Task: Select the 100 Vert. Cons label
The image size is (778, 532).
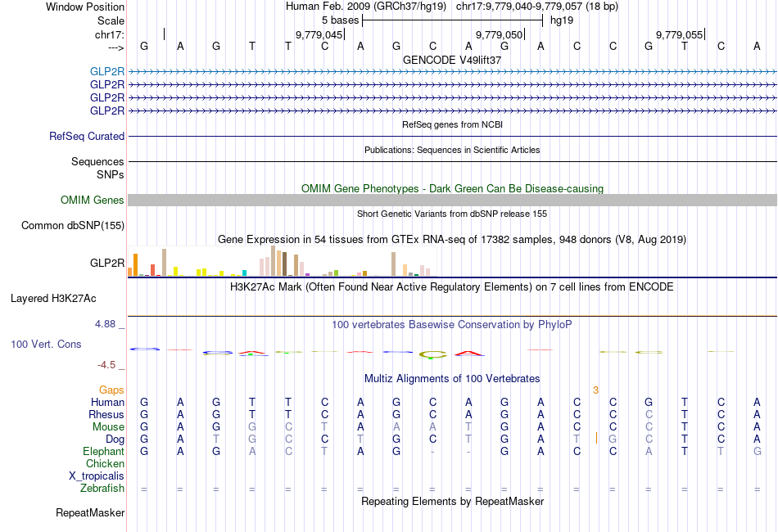Action: tap(46, 344)
